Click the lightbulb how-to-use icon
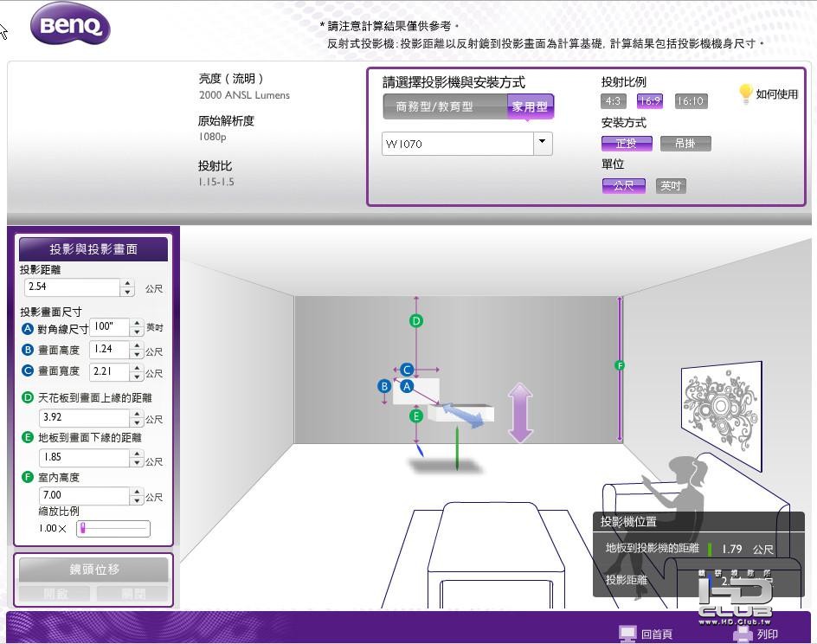Screen dimensions: 817x644 (x=746, y=93)
